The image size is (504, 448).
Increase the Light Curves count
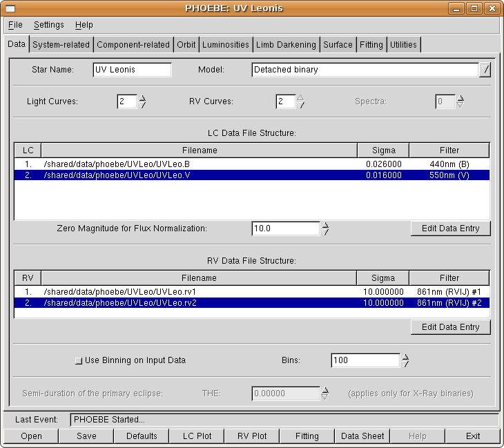pyautogui.click(x=142, y=98)
